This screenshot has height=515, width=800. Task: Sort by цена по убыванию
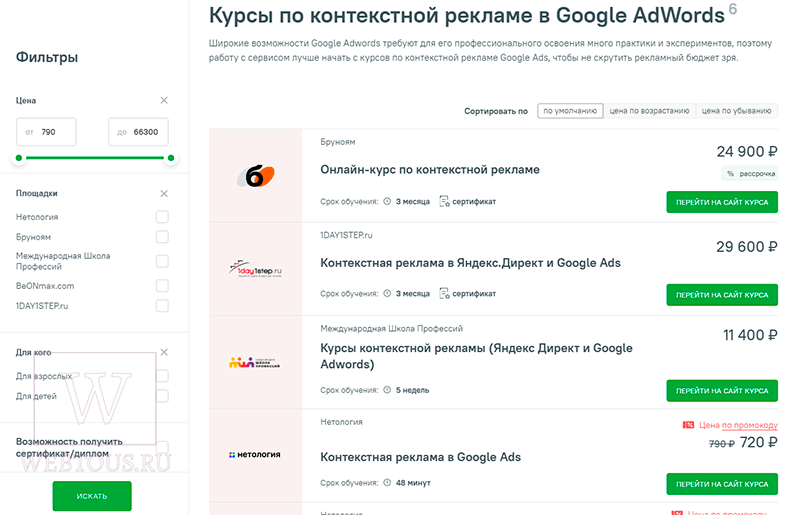tap(737, 111)
